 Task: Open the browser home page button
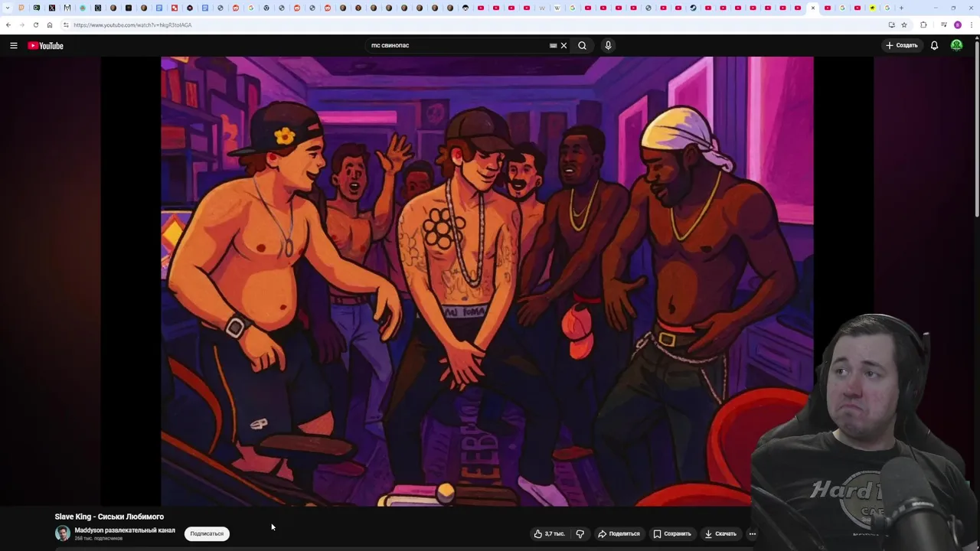click(50, 24)
